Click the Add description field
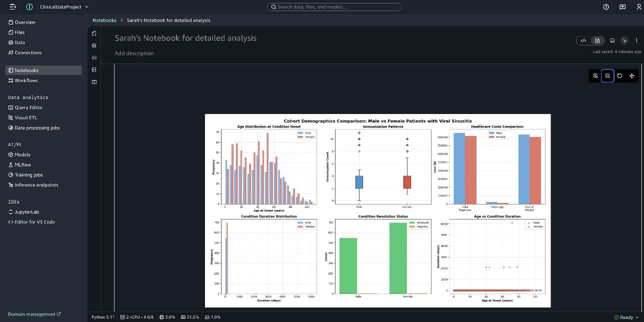The width and height of the screenshot is (644, 322). click(134, 53)
